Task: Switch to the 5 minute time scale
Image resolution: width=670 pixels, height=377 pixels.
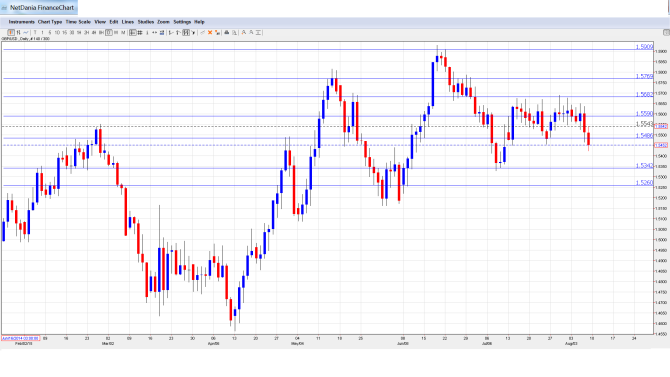Action: 50,32
